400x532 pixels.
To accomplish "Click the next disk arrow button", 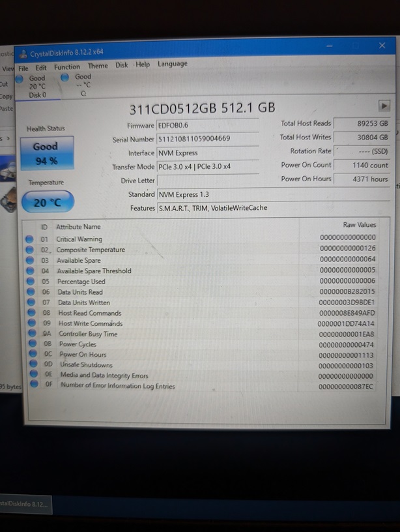I will [x=384, y=106].
